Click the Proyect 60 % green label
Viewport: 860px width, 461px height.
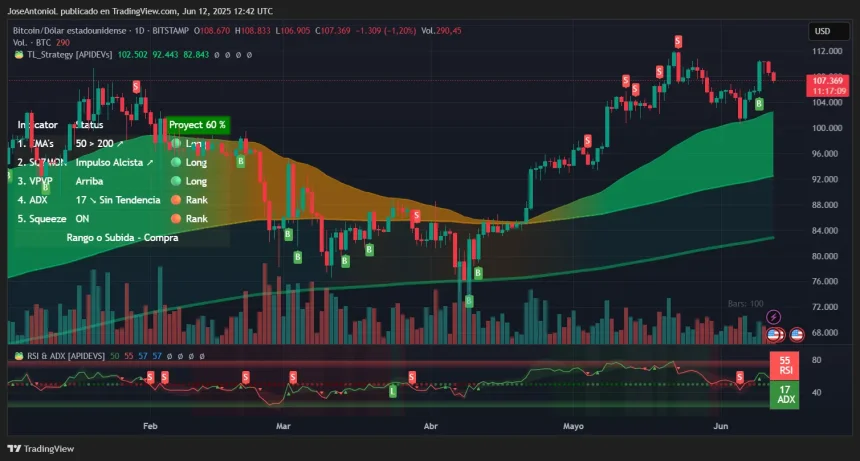[198, 125]
